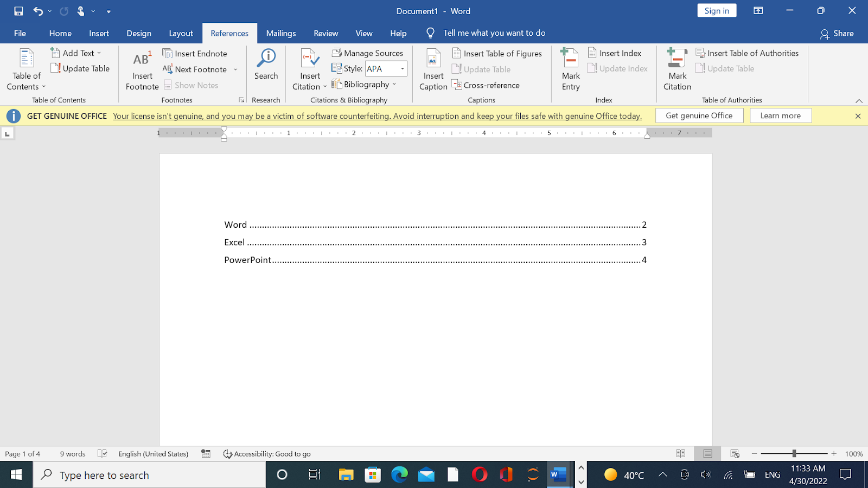Open the Add Text dropdown
The width and height of the screenshot is (868, 488).
[x=76, y=53]
